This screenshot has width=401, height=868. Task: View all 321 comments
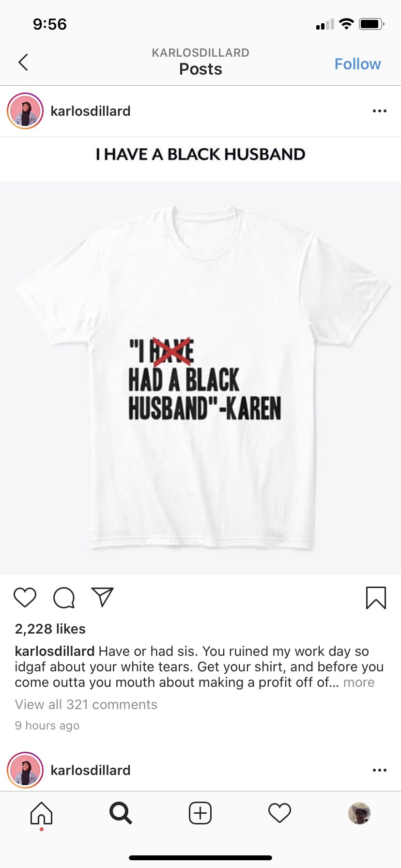coord(86,704)
